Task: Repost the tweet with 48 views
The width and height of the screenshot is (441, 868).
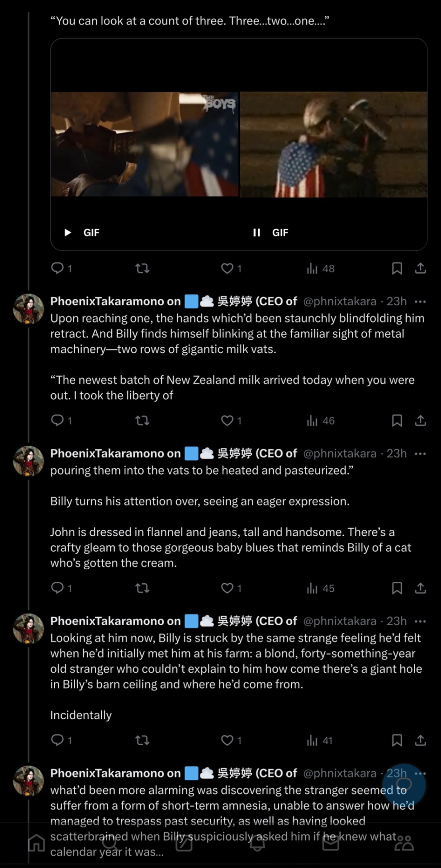Action: tap(142, 269)
